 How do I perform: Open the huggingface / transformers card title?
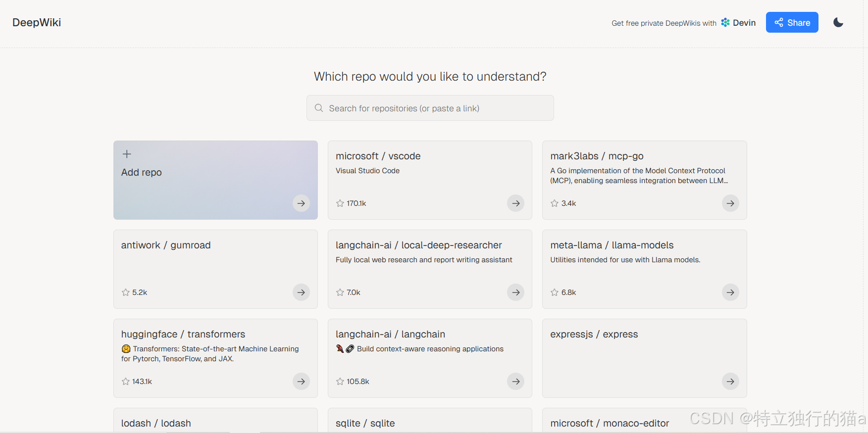(x=183, y=334)
